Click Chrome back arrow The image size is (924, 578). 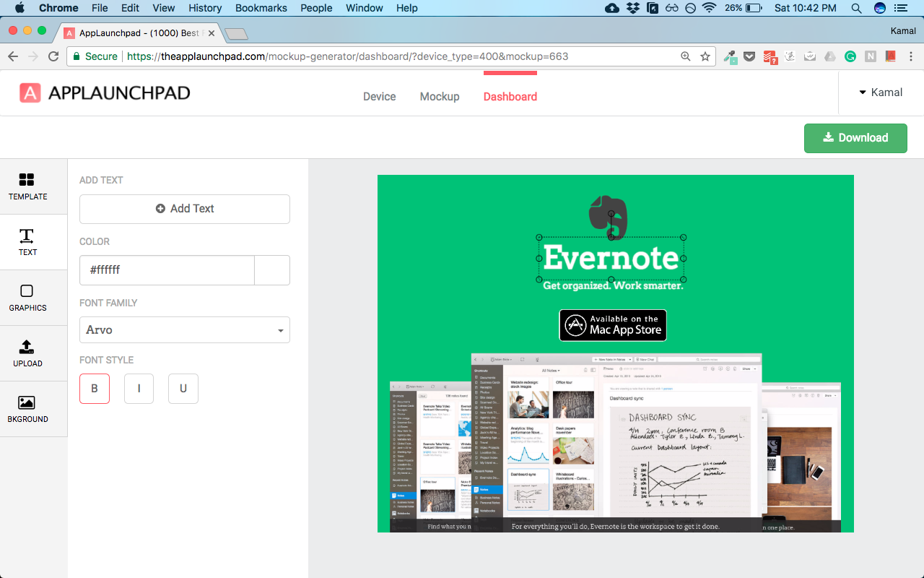coord(13,56)
